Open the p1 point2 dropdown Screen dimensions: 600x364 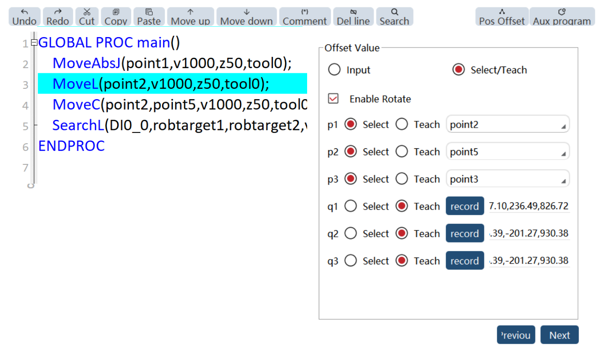pyautogui.click(x=508, y=124)
